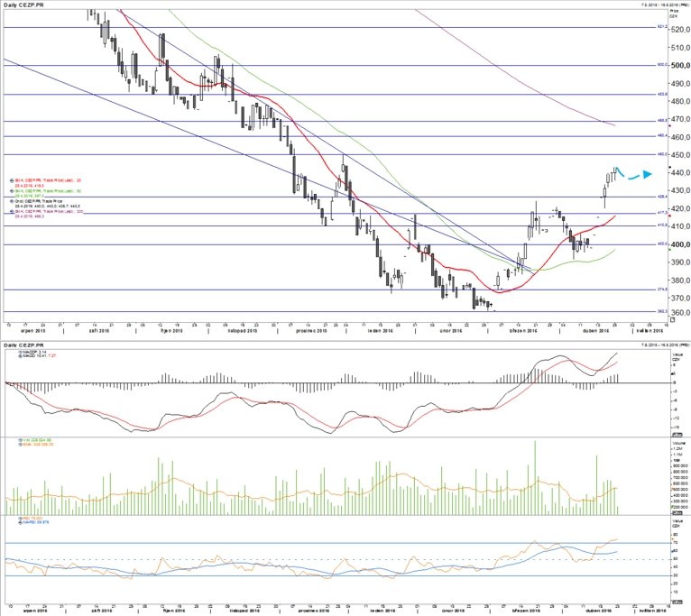Image resolution: width=691 pixels, height=616 pixels.
Task: Select the upper Daily CEZP.PR chart title
Action: (x=23, y=5)
